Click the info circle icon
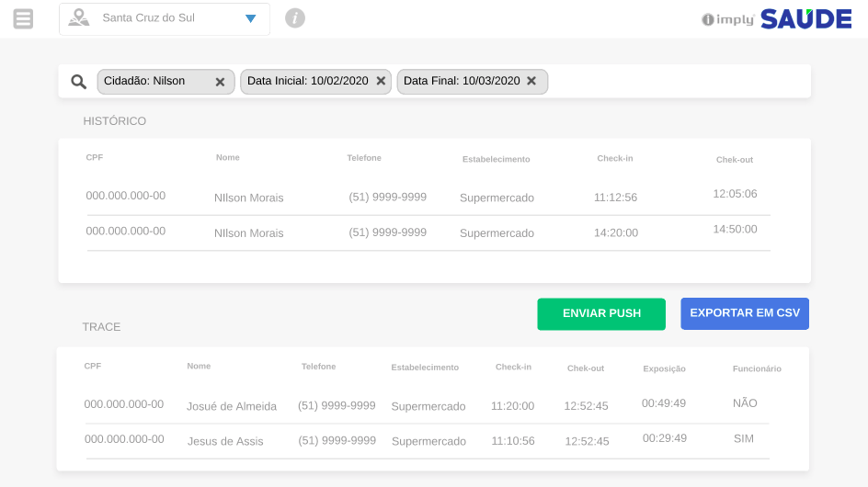Screen dimensions: 868x487 click(294, 18)
